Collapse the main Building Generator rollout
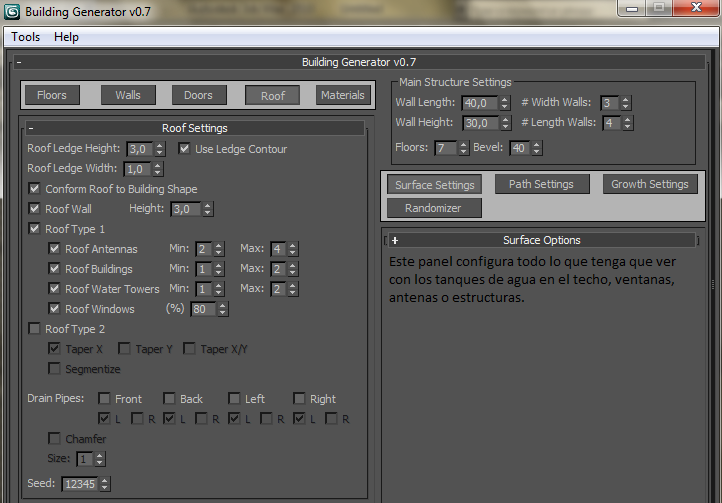722x503 pixels. pyautogui.click(x=20, y=62)
